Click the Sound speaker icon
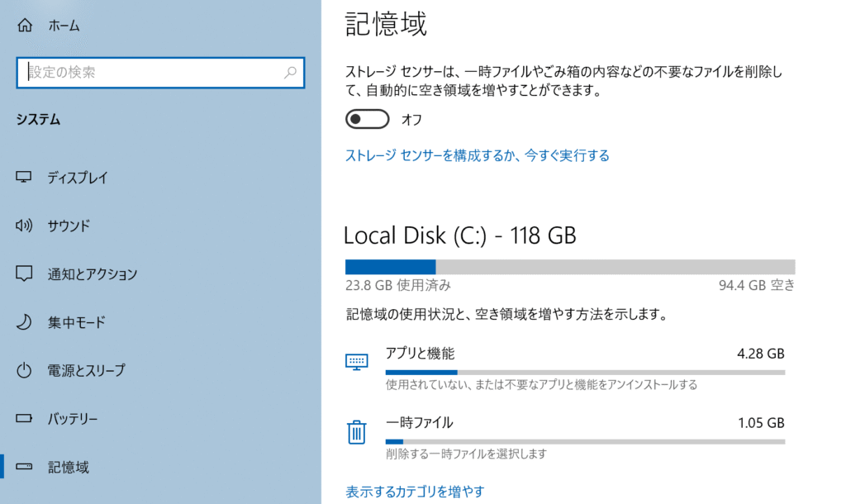The height and width of the screenshot is (504, 846). click(24, 225)
